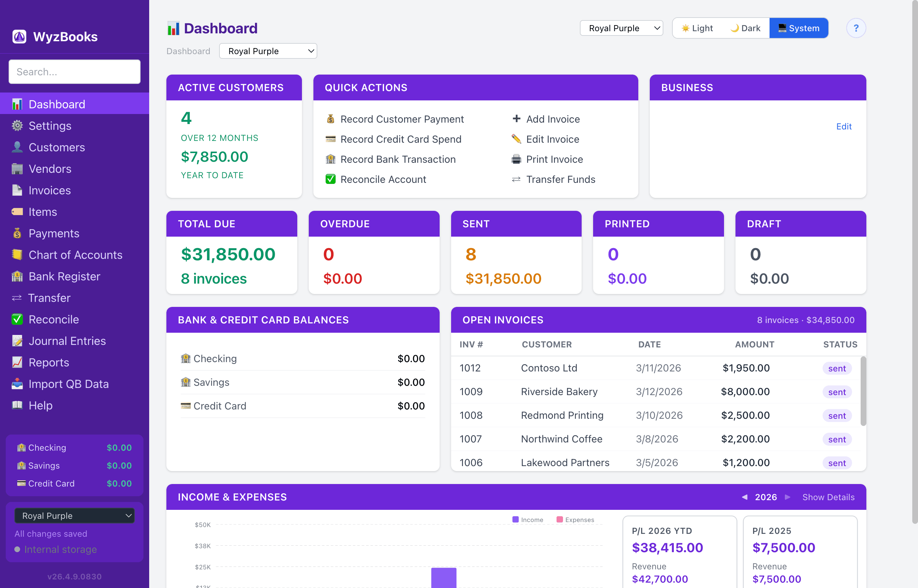This screenshot has width=918, height=588.
Task: Open the Chart of Accounts
Action: pyautogui.click(x=75, y=255)
